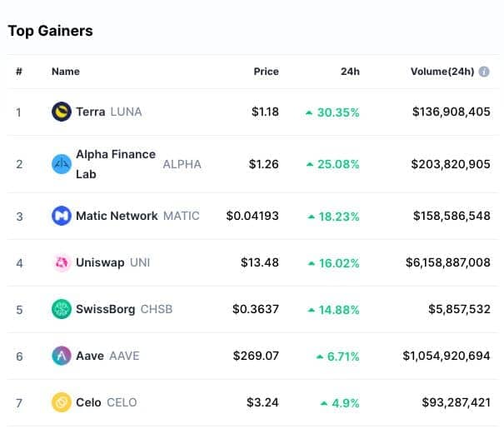Sort by the 24h column header
504x429 pixels.
click(350, 72)
